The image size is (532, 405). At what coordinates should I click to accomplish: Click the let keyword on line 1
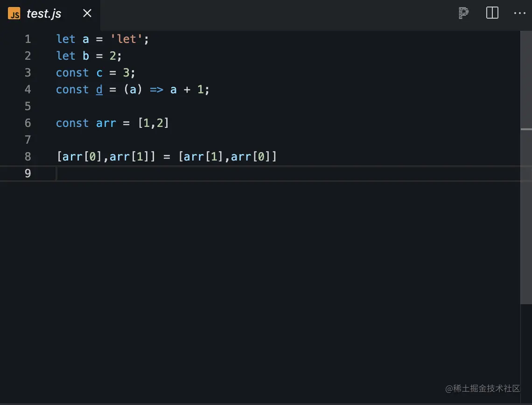(x=65, y=39)
